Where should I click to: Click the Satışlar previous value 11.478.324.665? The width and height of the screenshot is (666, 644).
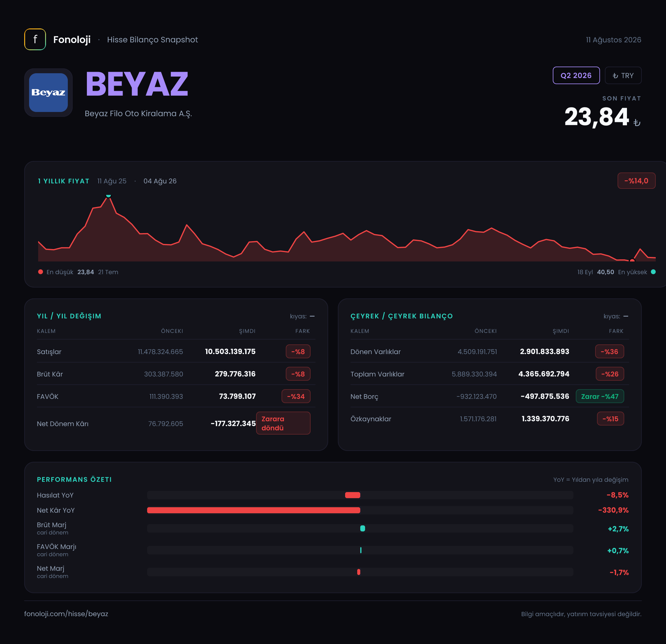tap(160, 352)
